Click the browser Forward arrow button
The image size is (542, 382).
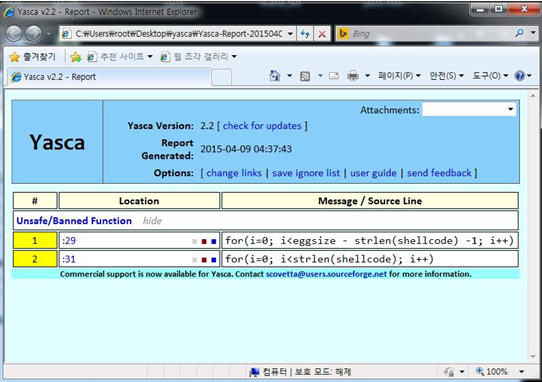(x=34, y=34)
